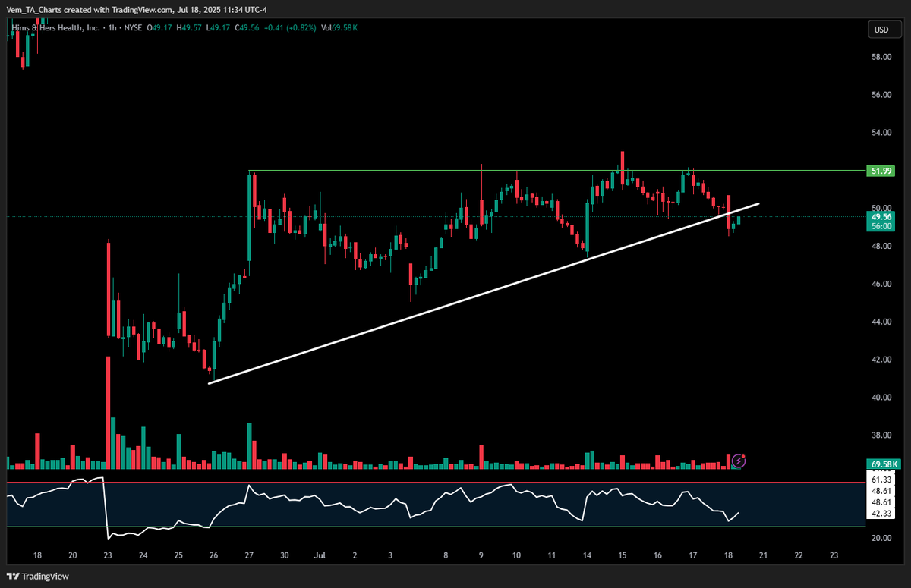Click the green 51.99 price label
Viewport: 911px width, 588px height.
881,171
